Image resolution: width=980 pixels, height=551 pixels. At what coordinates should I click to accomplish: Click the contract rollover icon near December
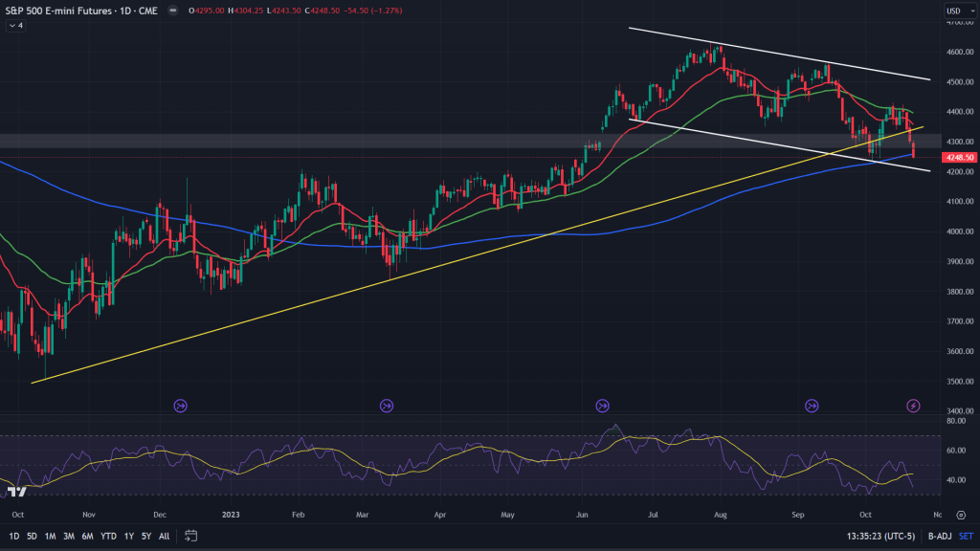point(181,406)
